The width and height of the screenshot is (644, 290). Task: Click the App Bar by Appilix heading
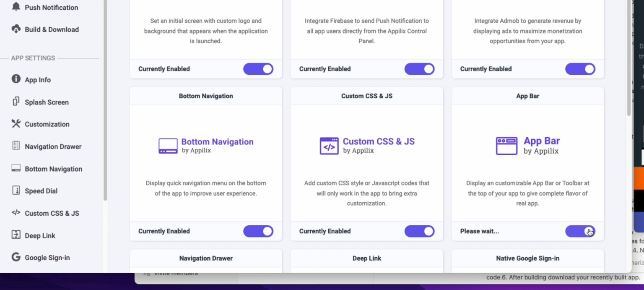[x=542, y=141]
